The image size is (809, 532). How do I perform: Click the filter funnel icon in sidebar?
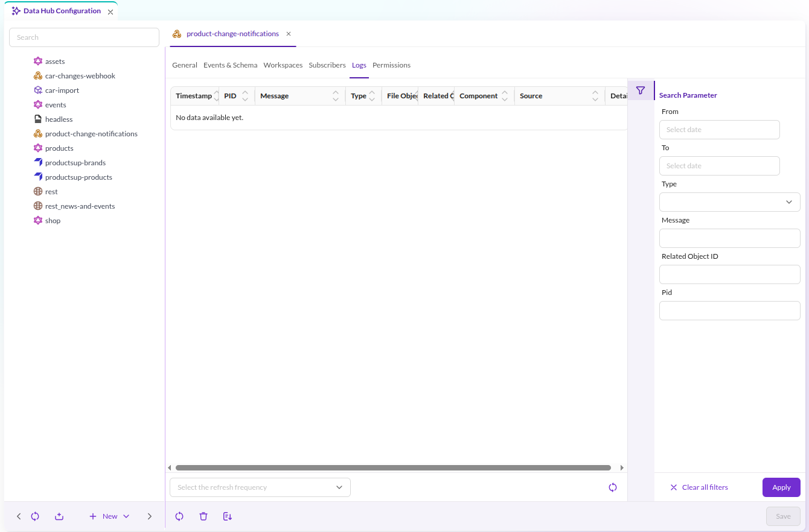[641, 90]
